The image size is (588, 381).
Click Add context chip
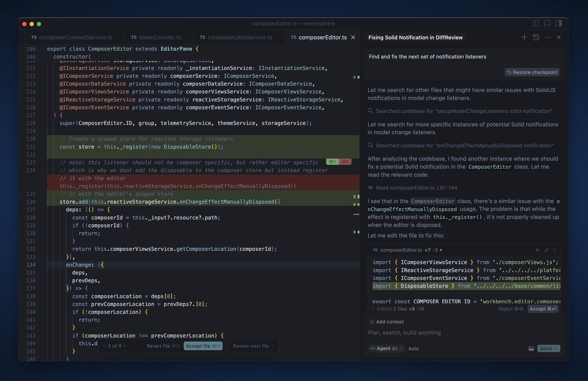click(x=387, y=322)
